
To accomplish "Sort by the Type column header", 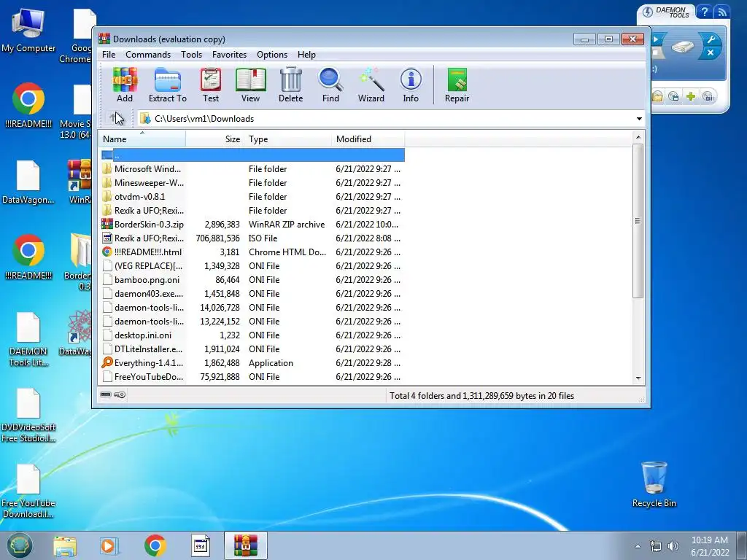I will pyautogui.click(x=287, y=139).
